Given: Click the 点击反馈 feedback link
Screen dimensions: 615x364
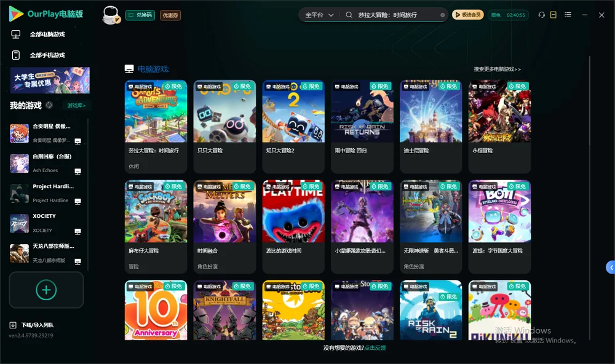Looking at the screenshot, I should click(x=375, y=348).
